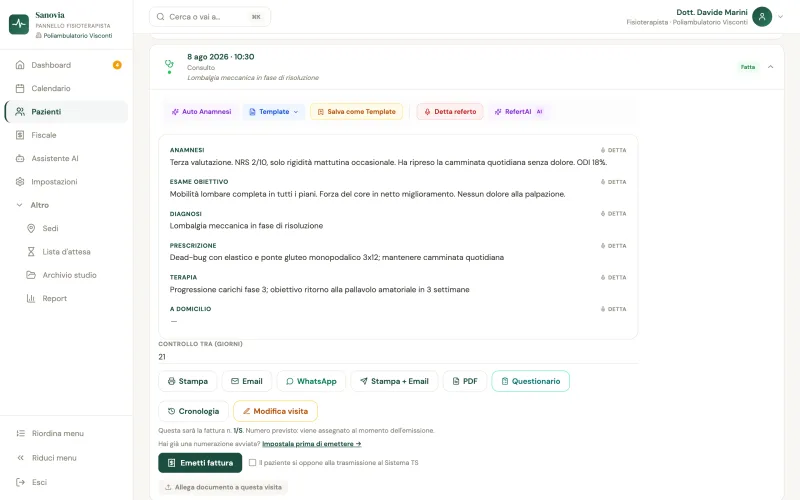The image size is (800, 500).
Task: Click Riduci menu to collapse sidebar
Action: pos(66,458)
